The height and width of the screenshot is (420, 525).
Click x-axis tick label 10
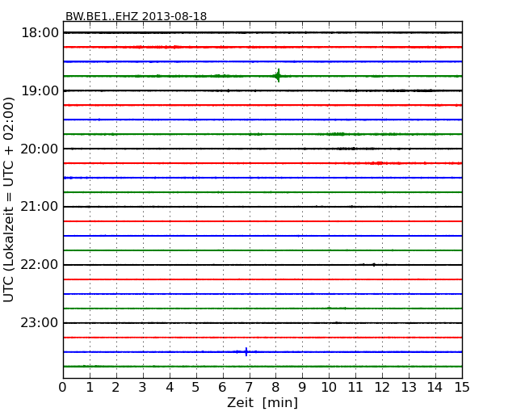point(329,388)
